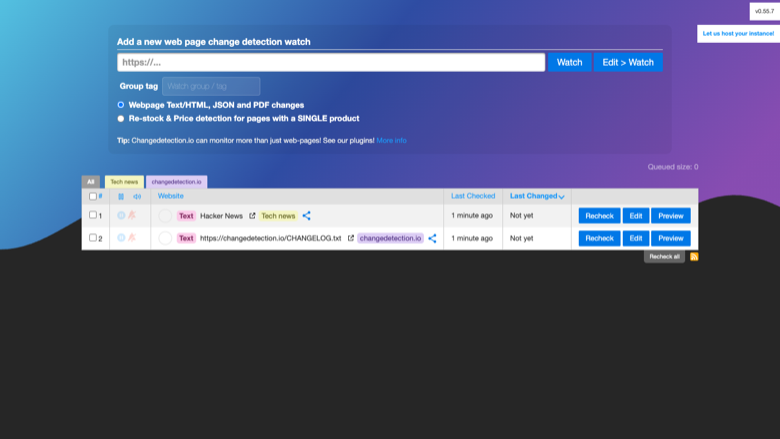Screen dimensions: 780x439
Task: Open the CHANGELOG.txt external link icon
Action: [x=351, y=238]
